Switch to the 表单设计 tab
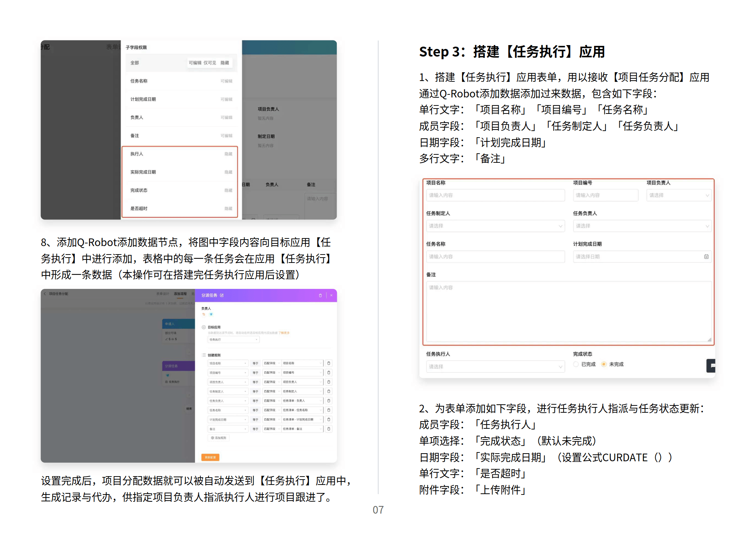This screenshot has height=535, width=756. pos(163,294)
